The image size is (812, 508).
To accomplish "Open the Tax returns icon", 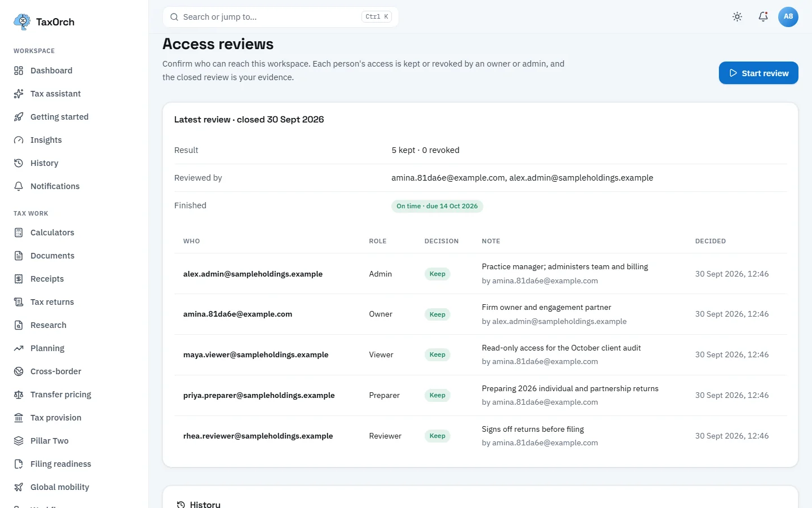I will coord(19,302).
